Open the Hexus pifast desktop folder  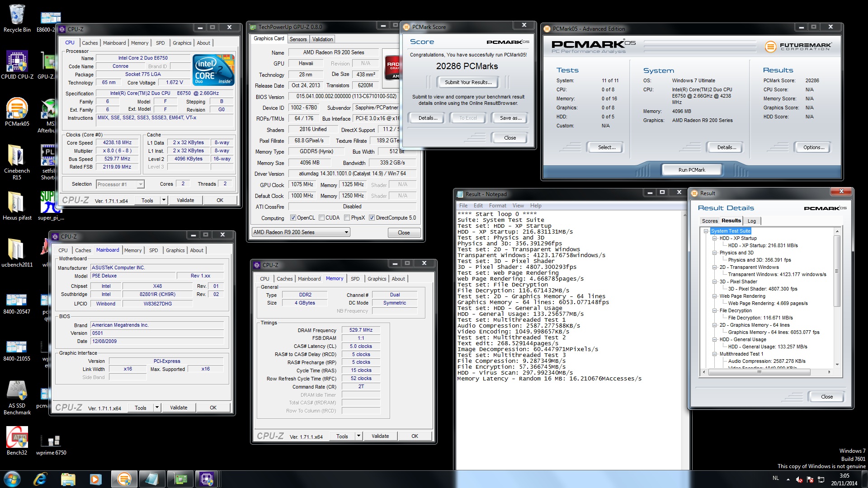point(17,206)
